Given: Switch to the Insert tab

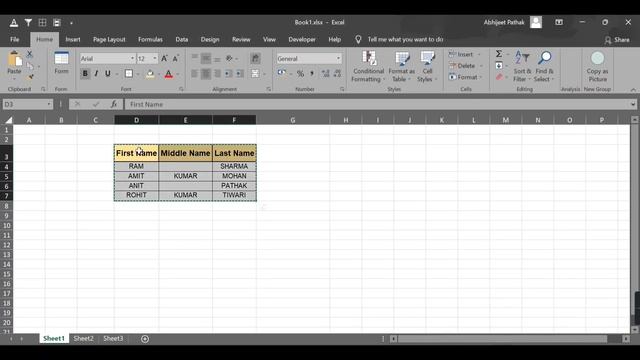Looking at the screenshot, I should point(73,40).
